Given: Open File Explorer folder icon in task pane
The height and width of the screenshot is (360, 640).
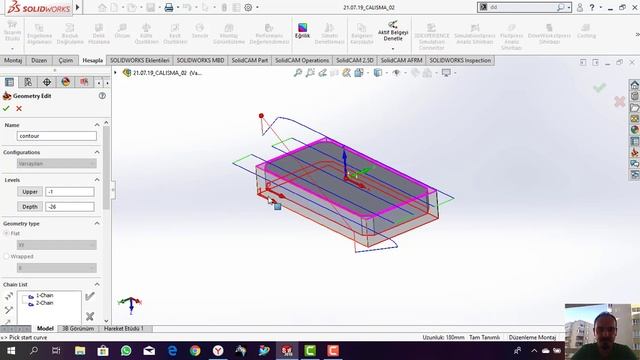Looking at the screenshot, I should 634,108.
